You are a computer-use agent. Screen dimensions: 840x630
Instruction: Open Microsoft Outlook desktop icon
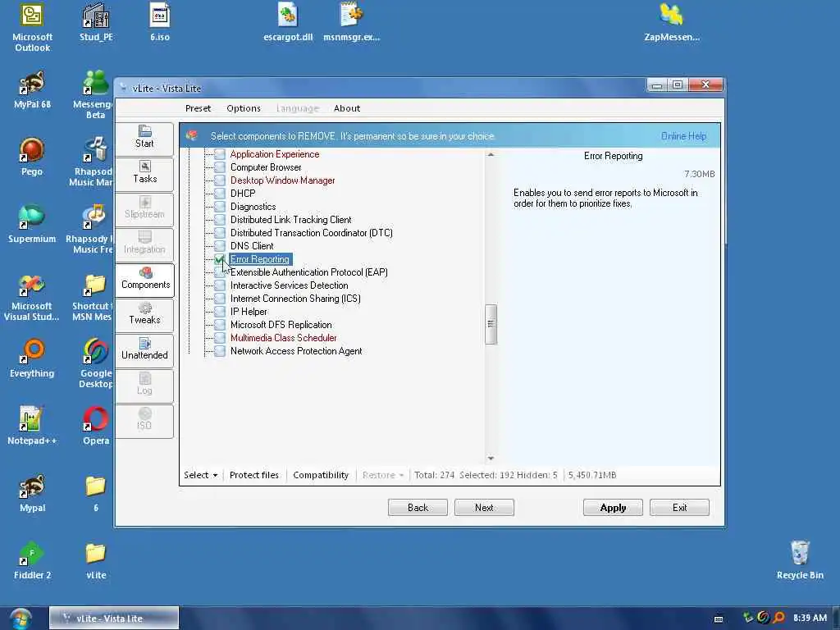[32, 28]
